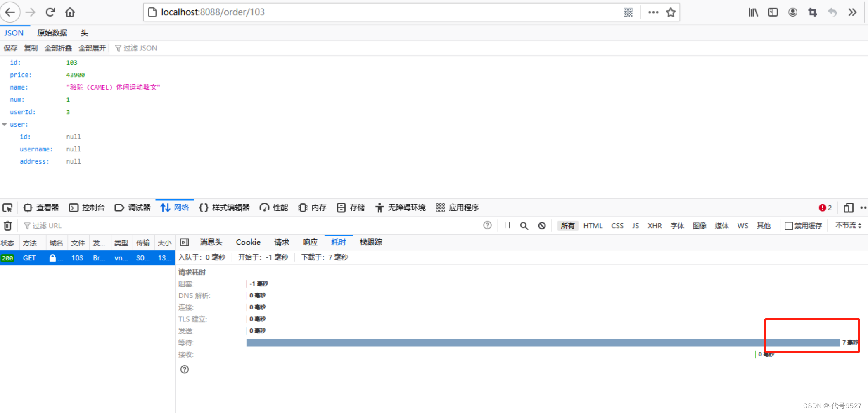Screen dimensions: 868x413
Task: Filter requests by HTML
Action: pyautogui.click(x=593, y=226)
